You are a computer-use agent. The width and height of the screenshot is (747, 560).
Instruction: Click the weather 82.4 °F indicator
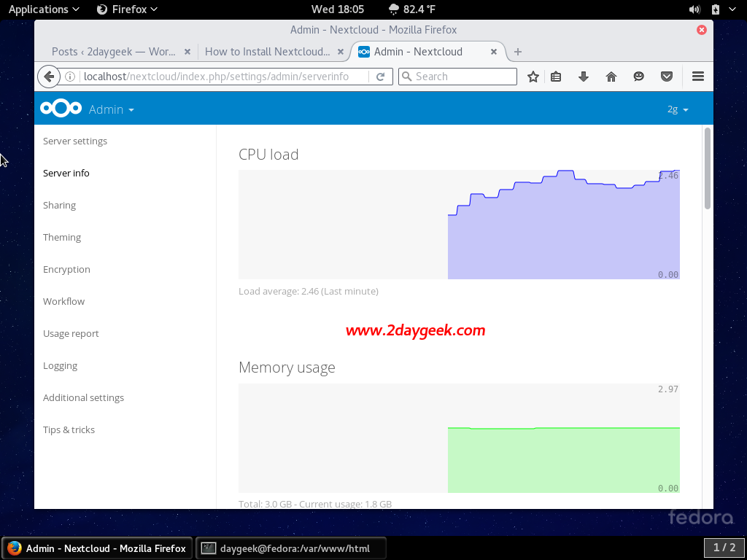click(412, 9)
